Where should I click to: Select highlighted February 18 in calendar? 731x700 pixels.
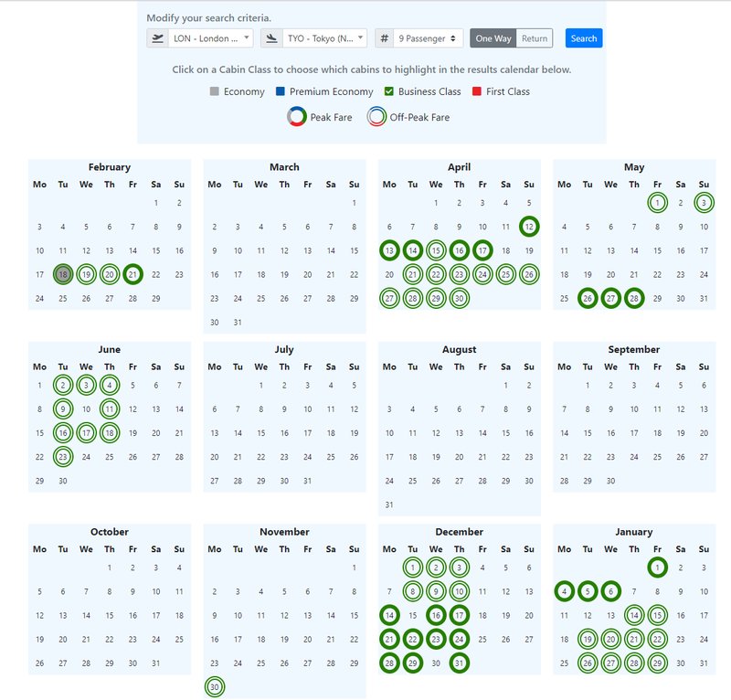63,273
